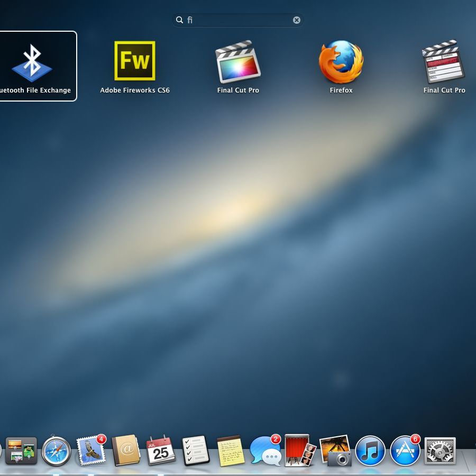Open Adobe Fireworks CS6
Image resolution: width=476 pixels, height=476 pixels.
tap(135, 61)
